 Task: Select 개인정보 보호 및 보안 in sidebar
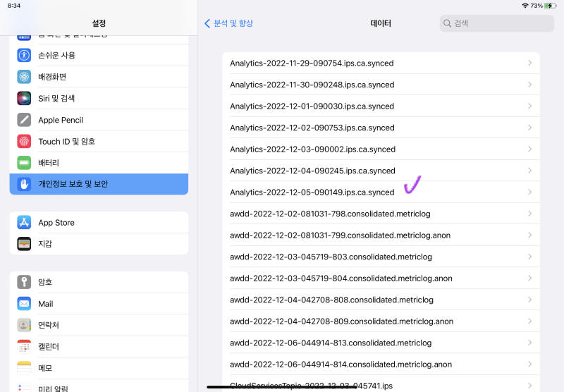point(99,184)
